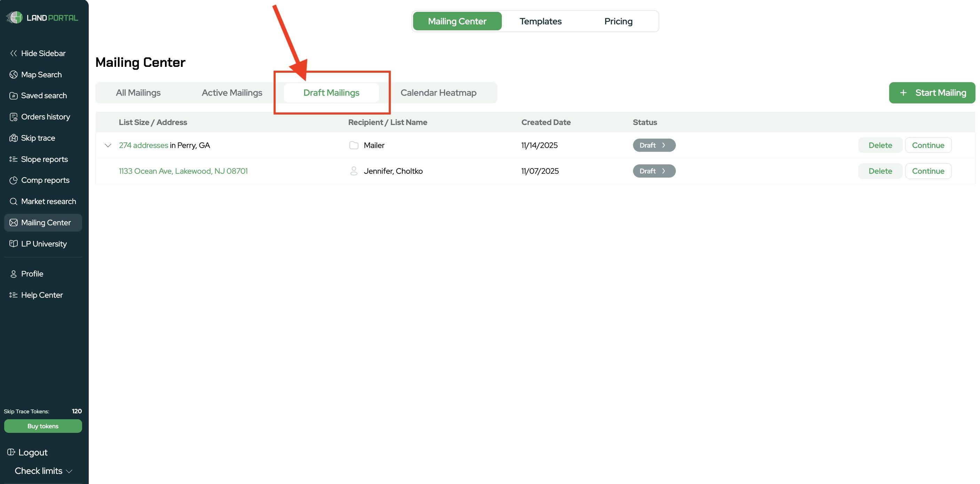Click the LP University book icon

point(13,243)
